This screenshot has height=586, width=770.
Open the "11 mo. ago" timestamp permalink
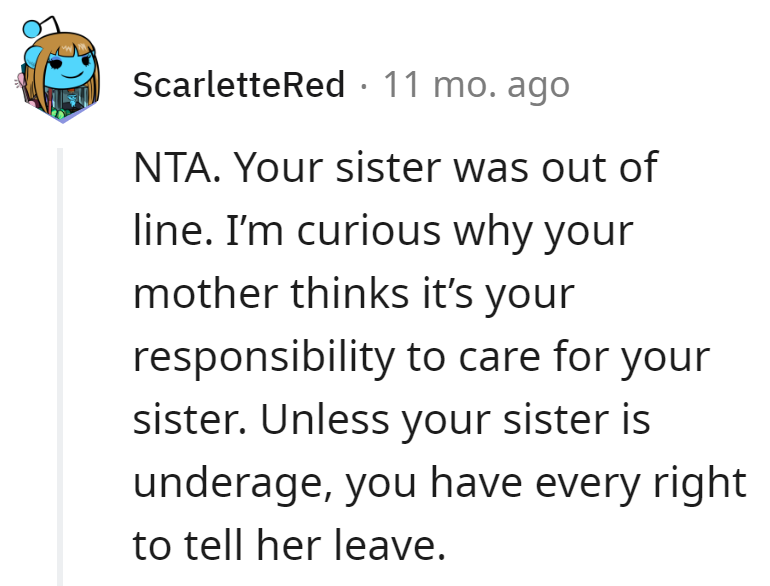(476, 85)
